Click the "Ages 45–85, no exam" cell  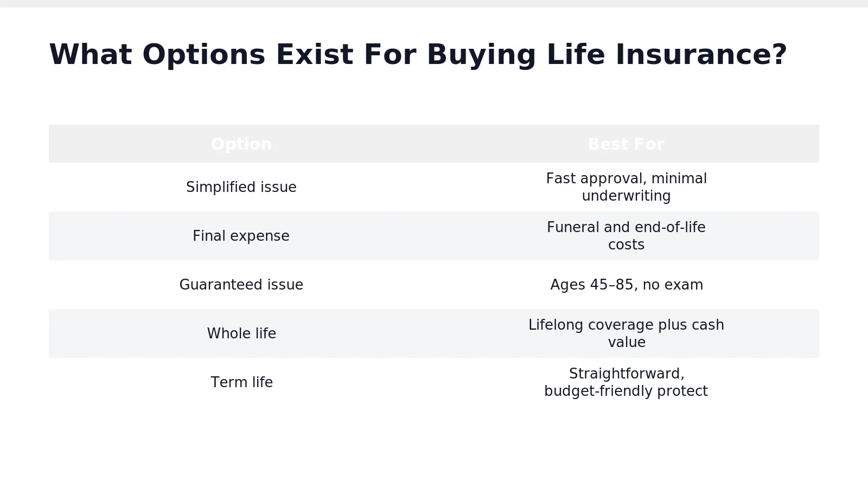tap(626, 285)
